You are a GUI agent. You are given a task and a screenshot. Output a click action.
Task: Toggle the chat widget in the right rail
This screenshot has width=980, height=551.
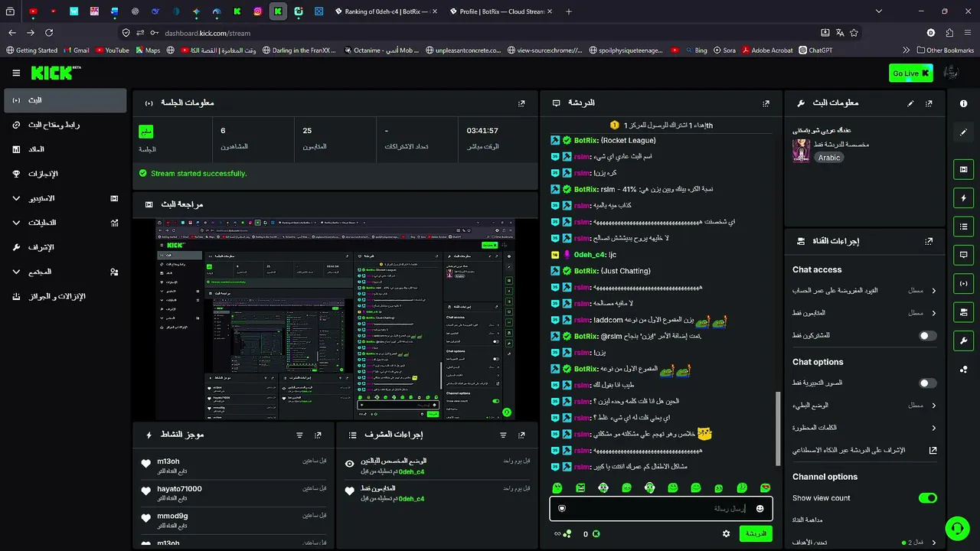963,255
